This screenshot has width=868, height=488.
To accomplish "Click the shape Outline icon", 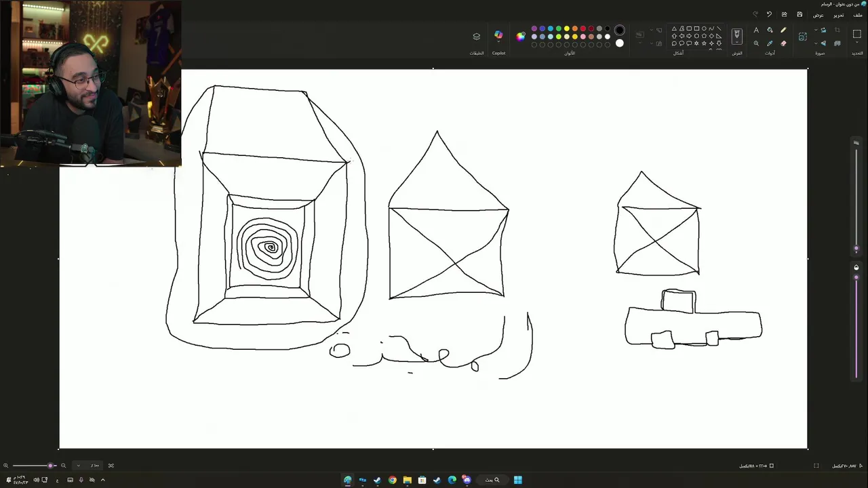I will (x=659, y=30).
